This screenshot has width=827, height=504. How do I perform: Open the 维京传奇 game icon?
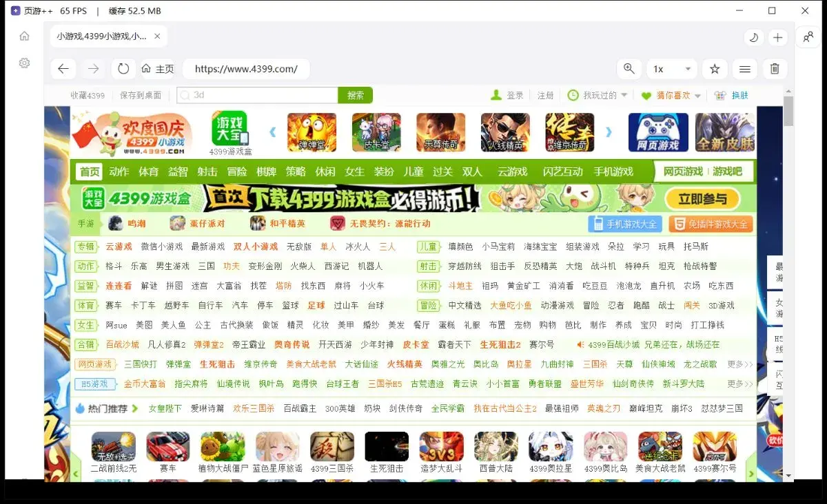point(569,132)
